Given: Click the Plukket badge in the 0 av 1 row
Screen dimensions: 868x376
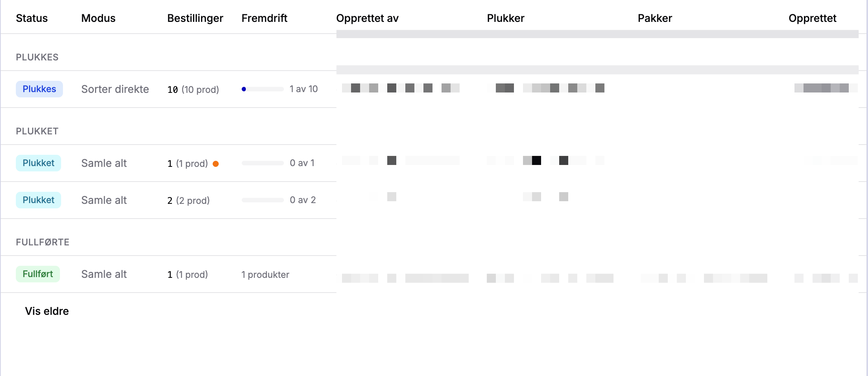Looking at the screenshot, I should click(x=38, y=163).
